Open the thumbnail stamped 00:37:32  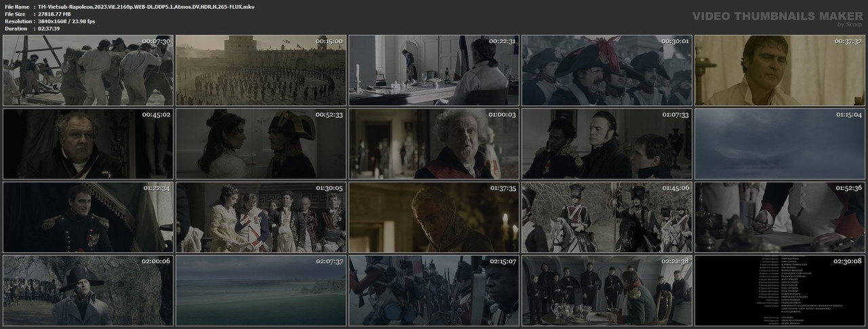pos(780,70)
